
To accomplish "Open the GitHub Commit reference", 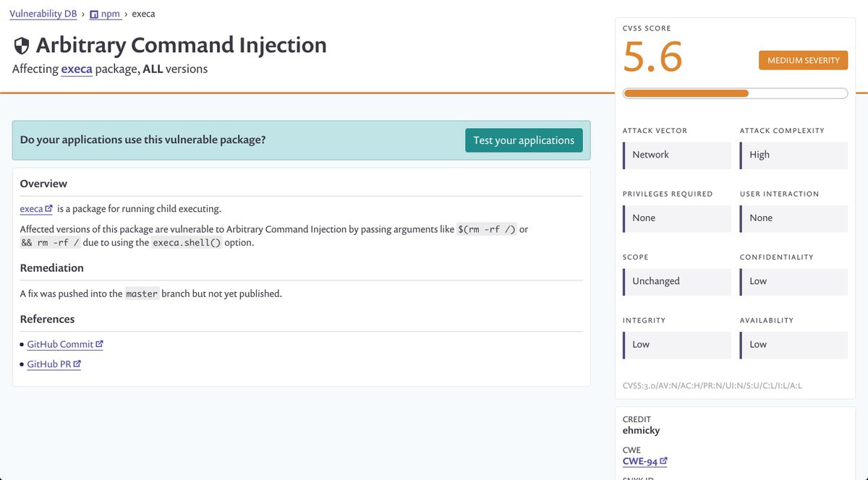I will (x=60, y=344).
